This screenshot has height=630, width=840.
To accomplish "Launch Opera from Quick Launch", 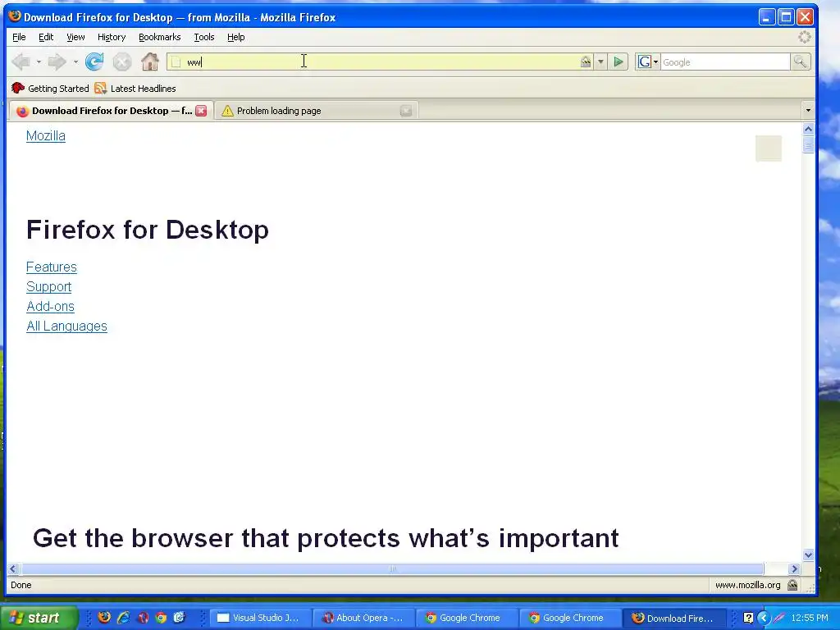I will coord(143,617).
